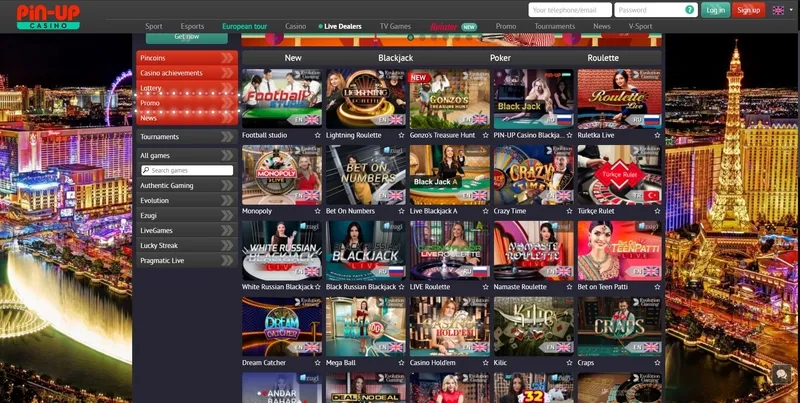
Task: Expand Evolution provider arrow
Action: point(227,200)
